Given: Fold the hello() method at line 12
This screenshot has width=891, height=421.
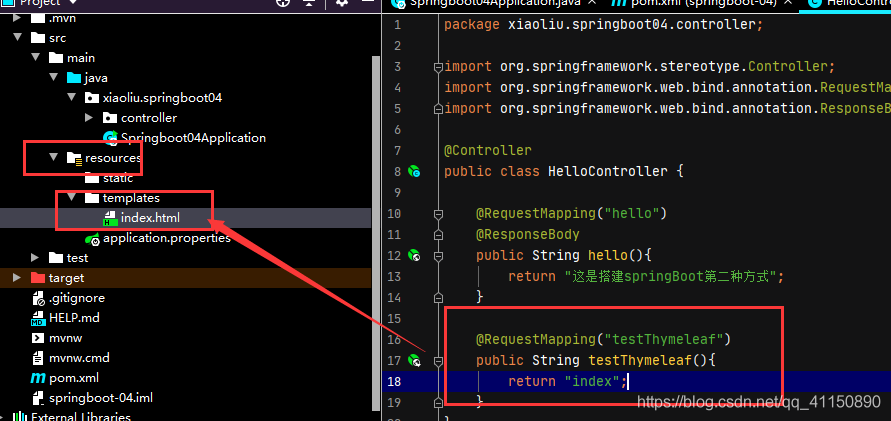Looking at the screenshot, I should pos(438,256).
